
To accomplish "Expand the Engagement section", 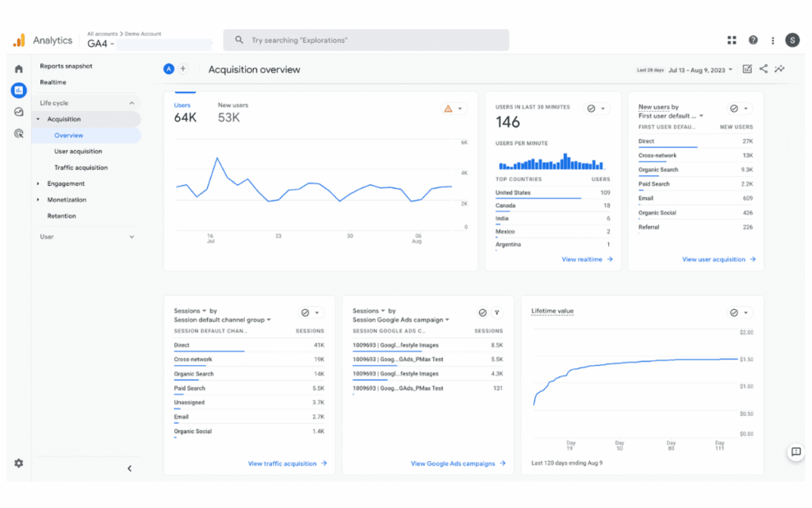I will point(66,183).
